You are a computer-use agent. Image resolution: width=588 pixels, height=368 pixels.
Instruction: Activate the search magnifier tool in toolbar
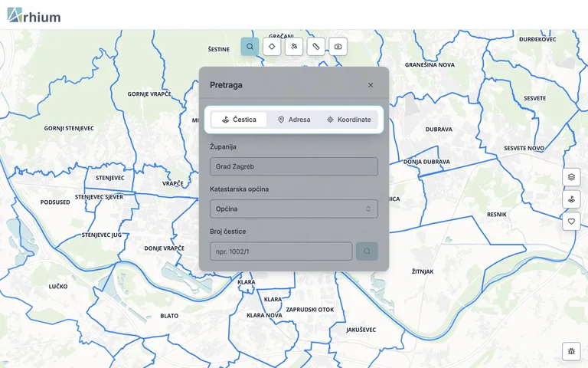pyautogui.click(x=250, y=47)
